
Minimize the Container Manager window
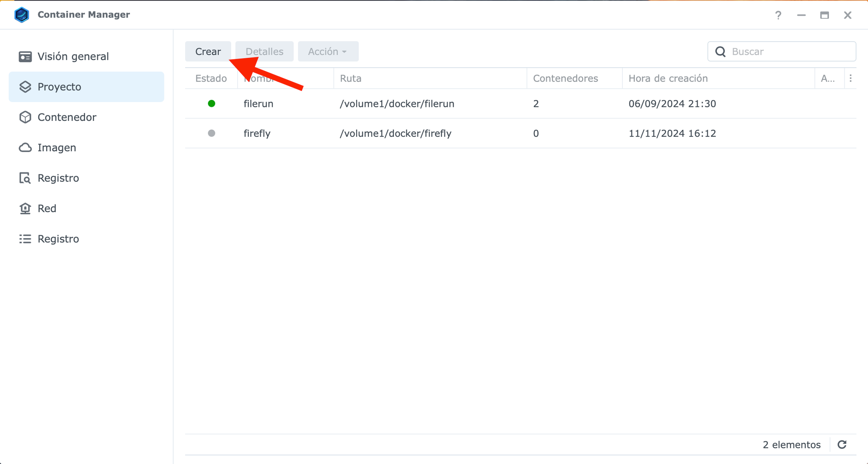801,15
